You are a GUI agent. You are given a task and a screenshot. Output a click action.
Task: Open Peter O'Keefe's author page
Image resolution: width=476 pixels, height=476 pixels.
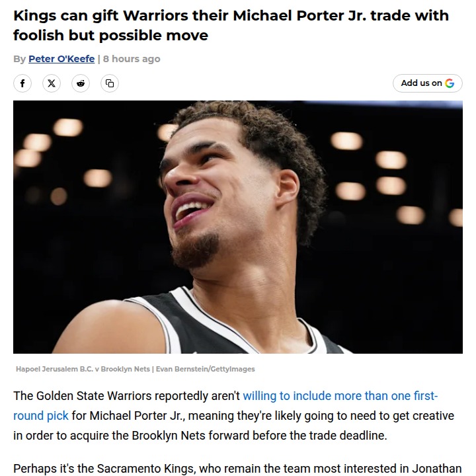point(61,59)
